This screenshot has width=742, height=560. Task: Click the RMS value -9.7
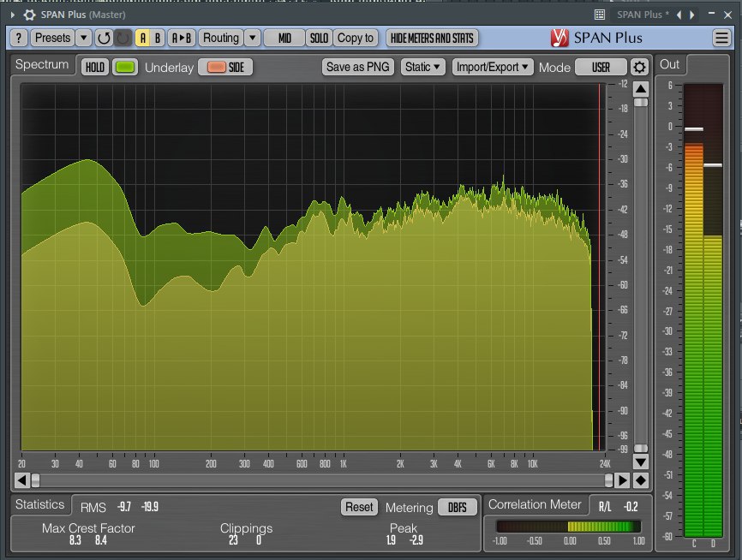tap(124, 507)
